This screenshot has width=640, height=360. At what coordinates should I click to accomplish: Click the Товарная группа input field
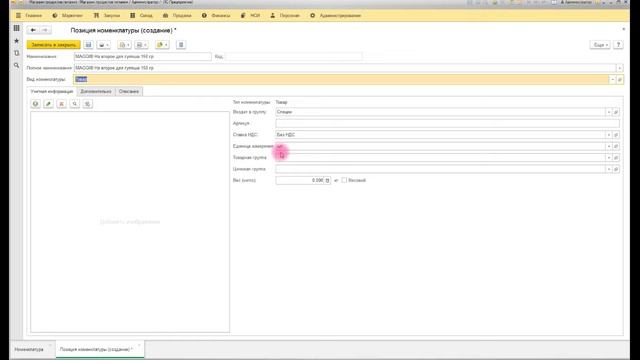[x=440, y=158]
